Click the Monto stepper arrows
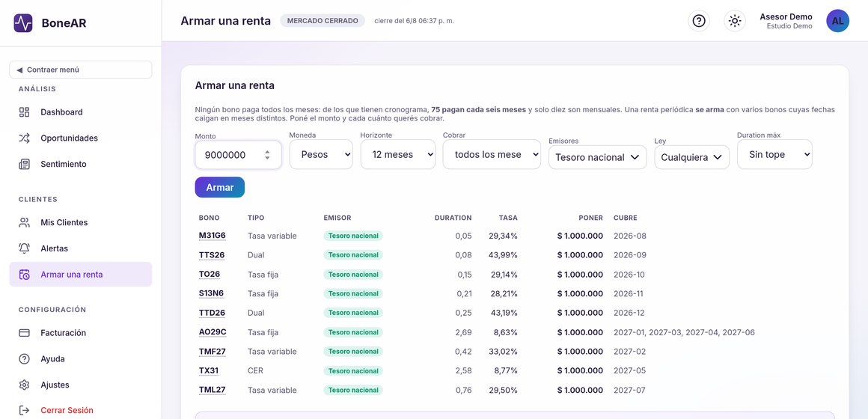This screenshot has width=868, height=419. 267,155
